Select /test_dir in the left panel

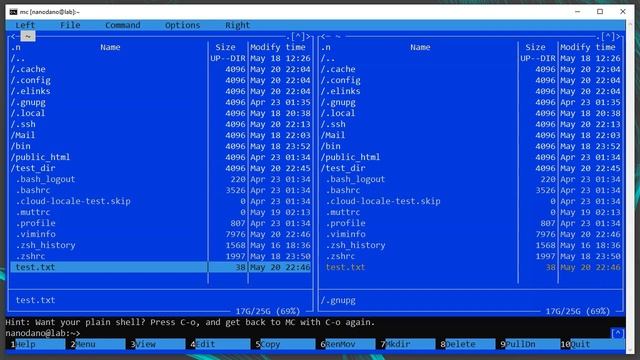coord(160,168)
